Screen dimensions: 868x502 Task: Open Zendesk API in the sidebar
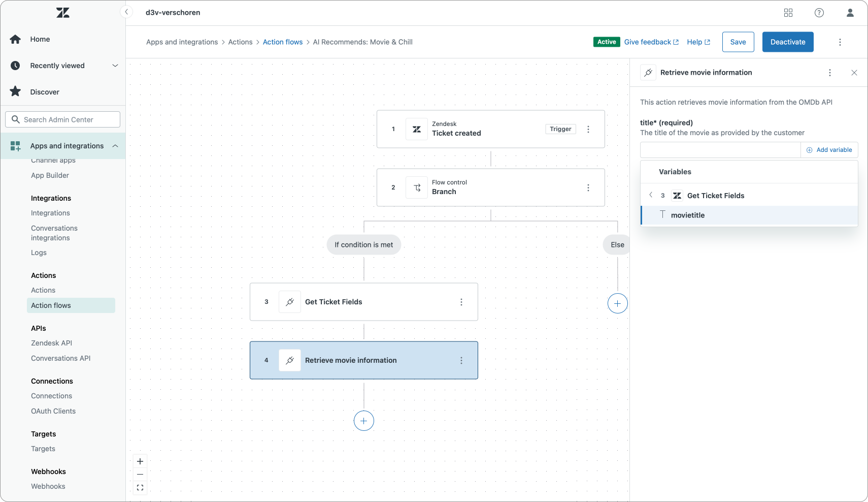tap(51, 343)
